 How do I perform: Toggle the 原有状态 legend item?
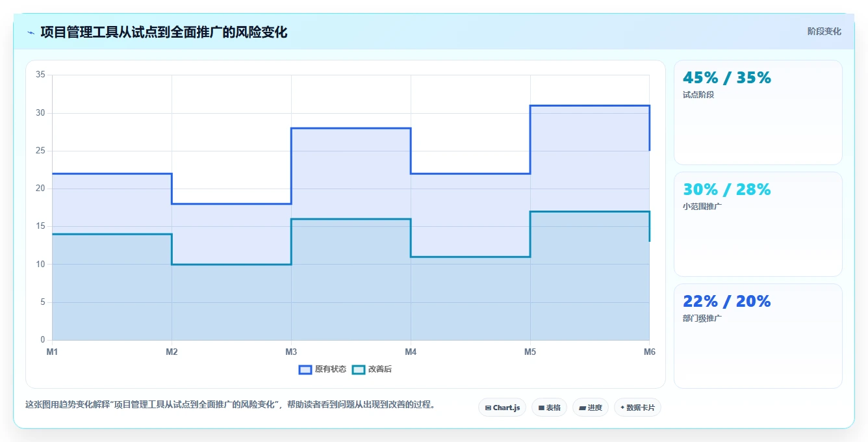click(x=322, y=369)
